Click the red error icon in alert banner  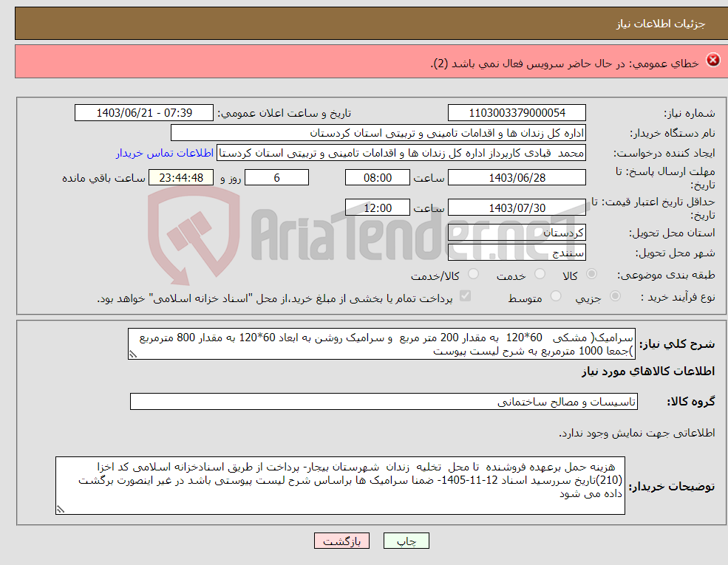coord(712,61)
